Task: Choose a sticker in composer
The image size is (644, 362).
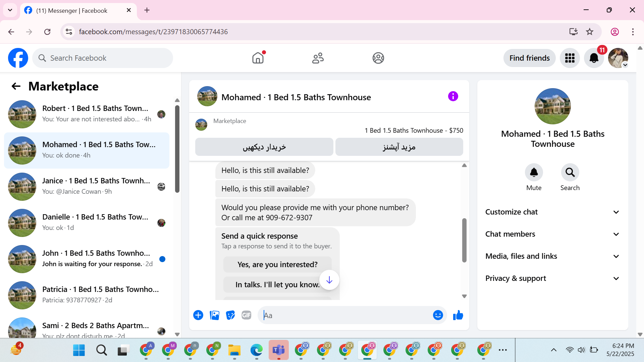Action: click(x=230, y=315)
